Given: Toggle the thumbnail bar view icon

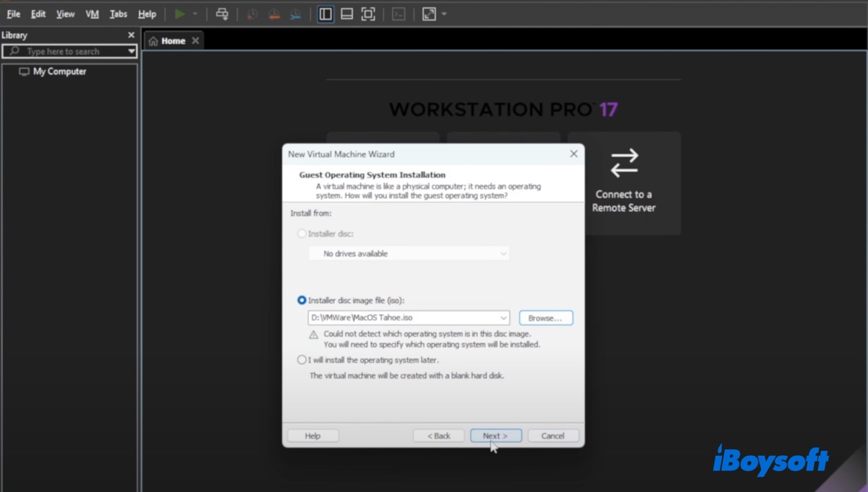Looking at the screenshot, I should (347, 14).
